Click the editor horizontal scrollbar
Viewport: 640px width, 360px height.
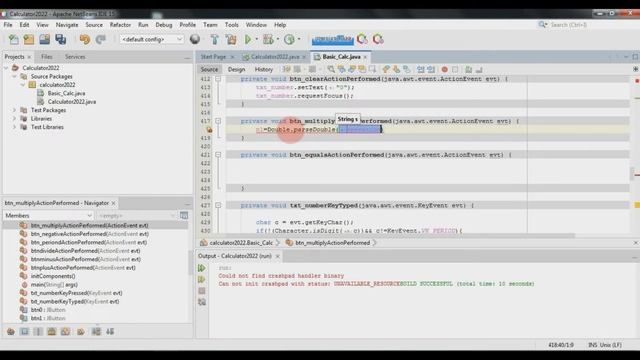pyautogui.click(x=400, y=236)
